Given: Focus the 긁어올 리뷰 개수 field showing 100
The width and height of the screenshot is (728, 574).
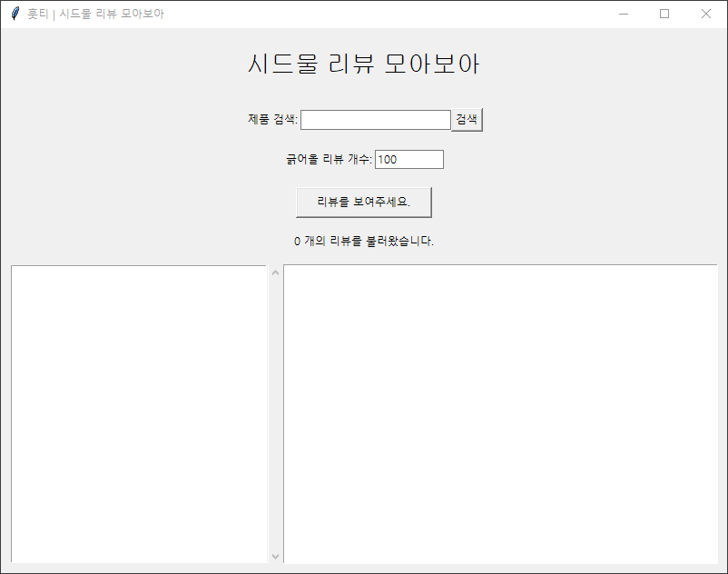Looking at the screenshot, I should tap(409, 159).
